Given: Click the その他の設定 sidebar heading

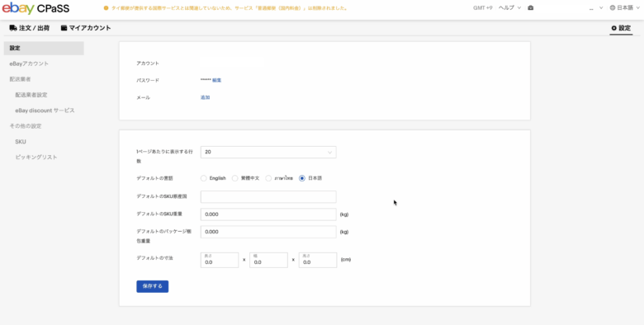Looking at the screenshot, I should (x=26, y=126).
